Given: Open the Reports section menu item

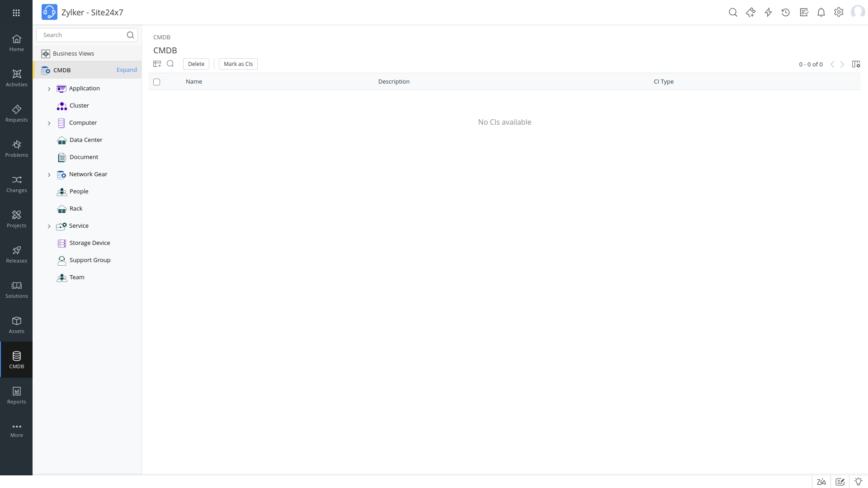Looking at the screenshot, I should click(x=16, y=395).
